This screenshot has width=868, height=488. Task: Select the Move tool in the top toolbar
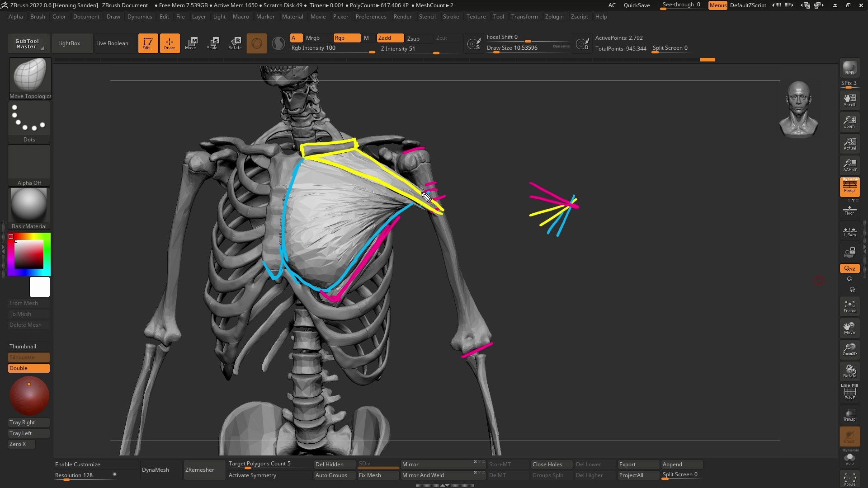click(x=191, y=43)
